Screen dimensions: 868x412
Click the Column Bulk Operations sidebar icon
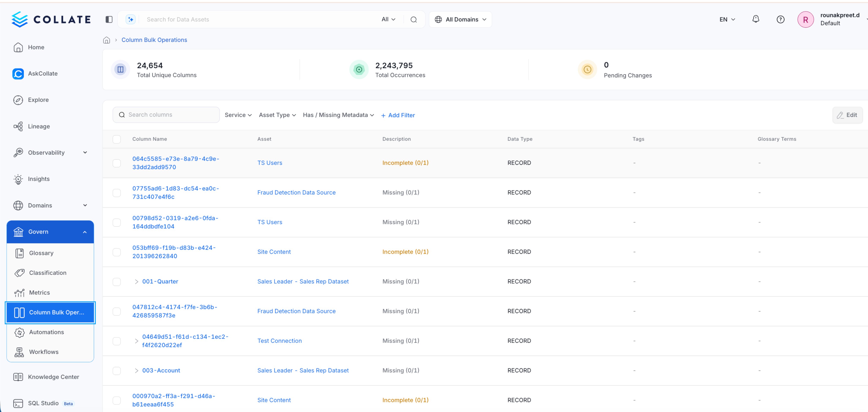(20, 313)
